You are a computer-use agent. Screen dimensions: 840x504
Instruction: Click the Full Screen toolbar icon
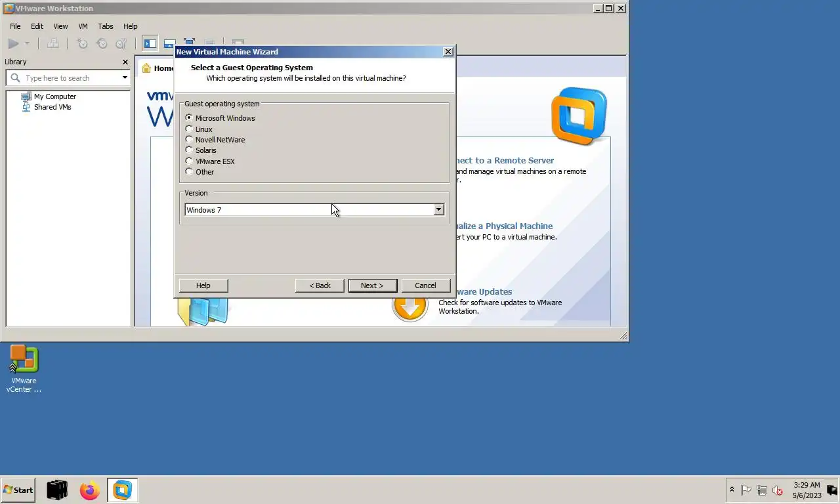coord(189,42)
